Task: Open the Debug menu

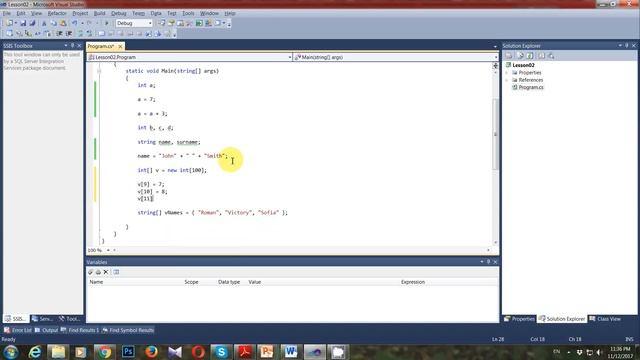Action: coord(119,13)
